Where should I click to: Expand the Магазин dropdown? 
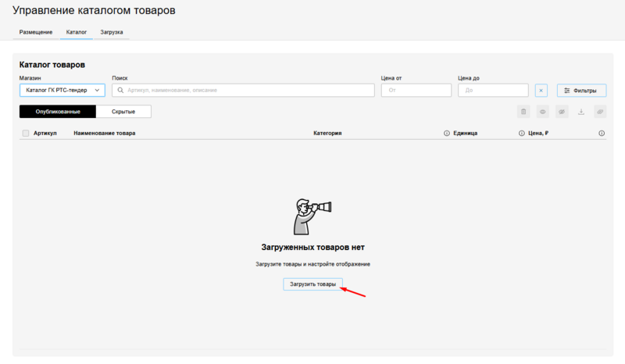coord(62,91)
